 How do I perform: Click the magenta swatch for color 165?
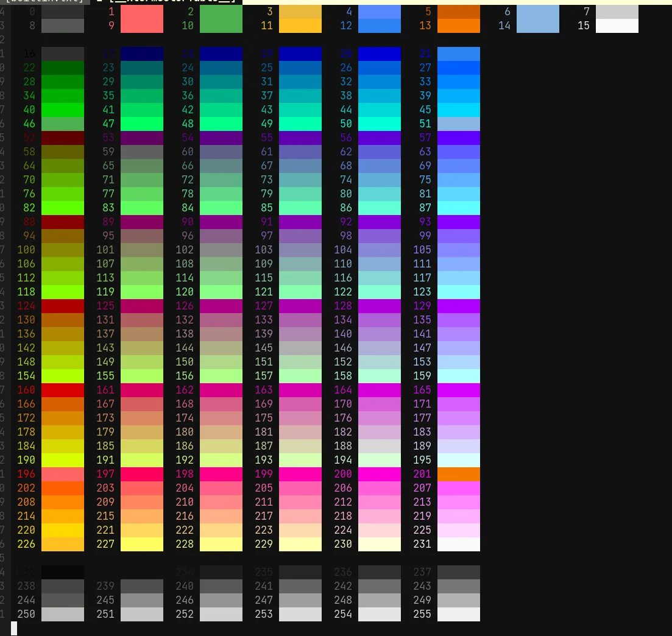point(459,390)
